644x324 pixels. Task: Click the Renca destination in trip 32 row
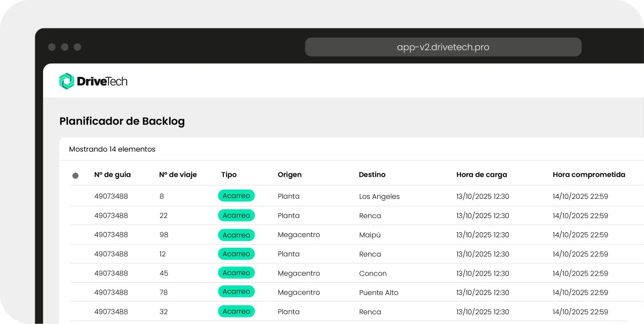370,312
